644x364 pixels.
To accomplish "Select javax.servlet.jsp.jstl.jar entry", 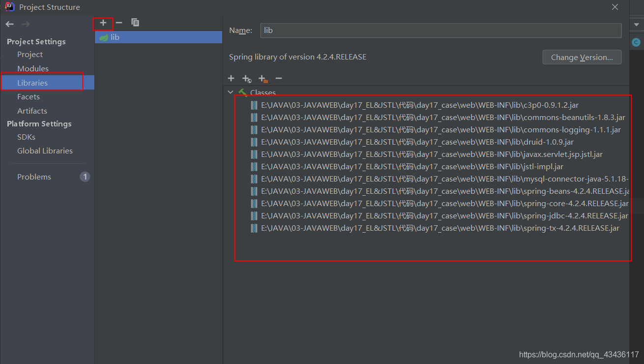I will tap(432, 154).
